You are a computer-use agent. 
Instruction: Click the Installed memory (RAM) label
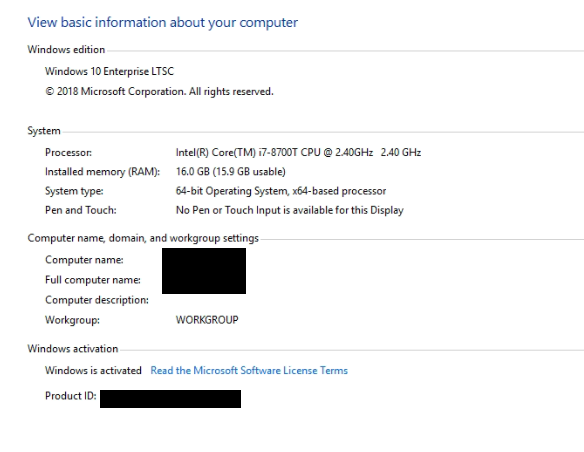(102, 172)
